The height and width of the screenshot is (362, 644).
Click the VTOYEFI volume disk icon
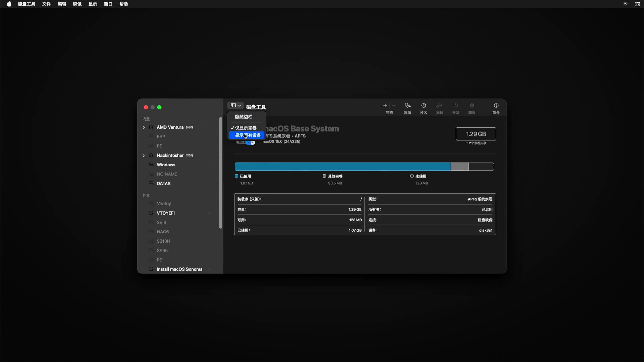pos(151,213)
